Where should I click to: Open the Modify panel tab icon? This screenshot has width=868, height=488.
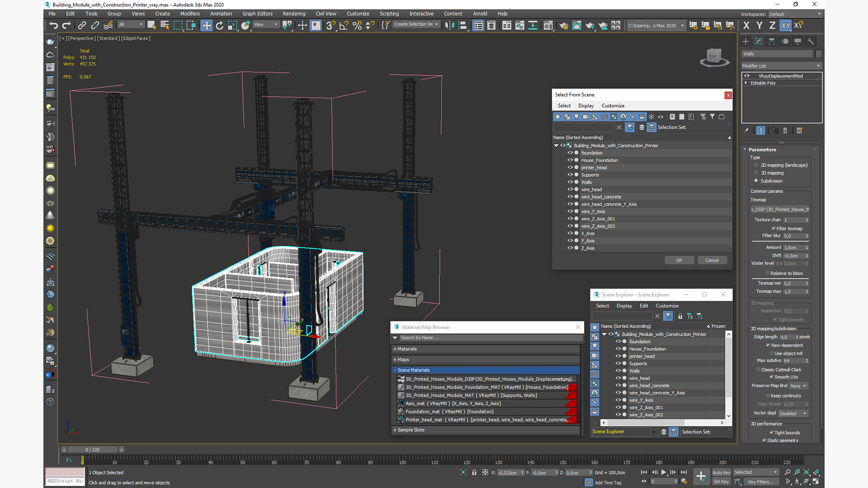click(759, 41)
